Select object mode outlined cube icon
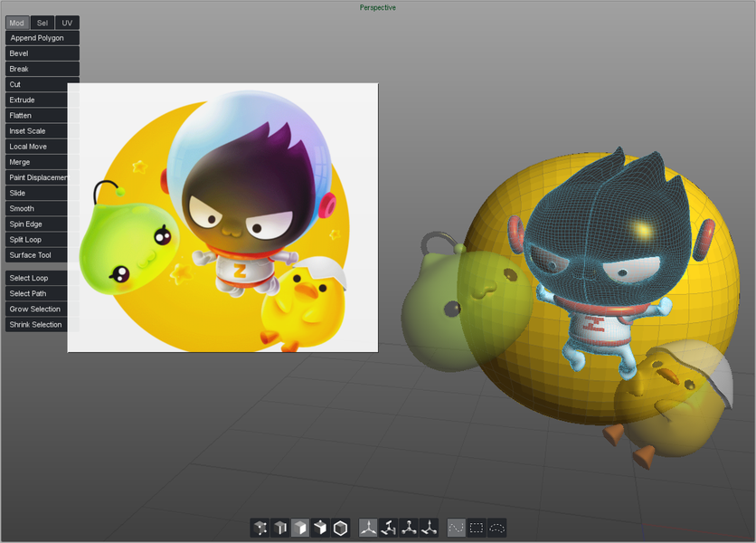Image resolution: width=756 pixels, height=543 pixels. pos(340,528)
